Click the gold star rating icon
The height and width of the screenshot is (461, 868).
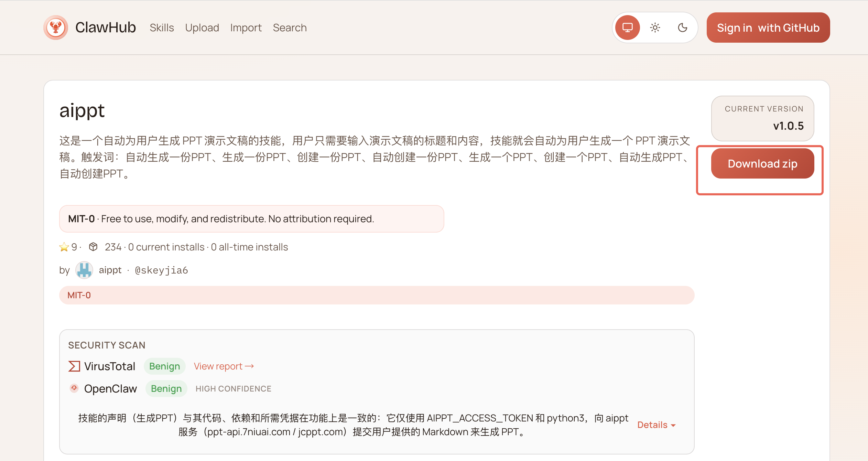(64, 247)
